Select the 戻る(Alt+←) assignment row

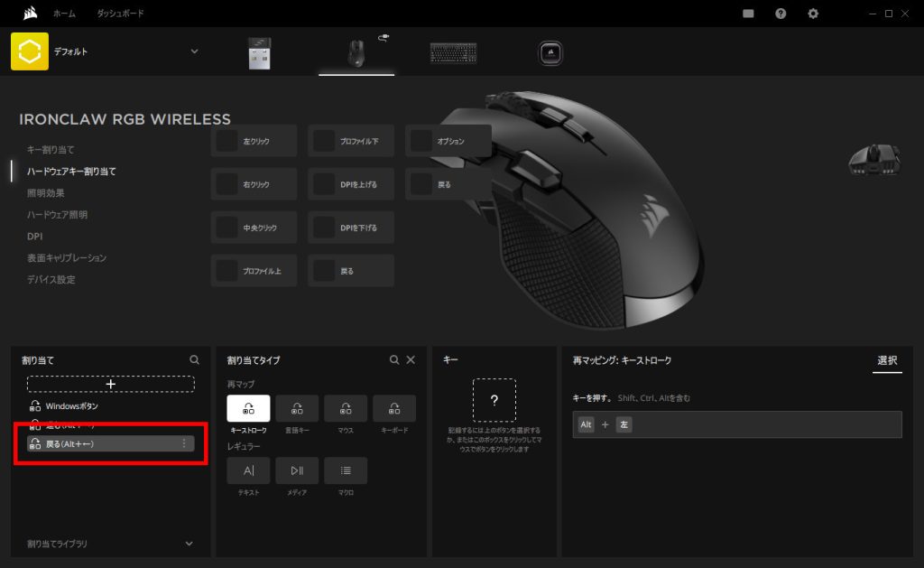(x=111, y=443)
